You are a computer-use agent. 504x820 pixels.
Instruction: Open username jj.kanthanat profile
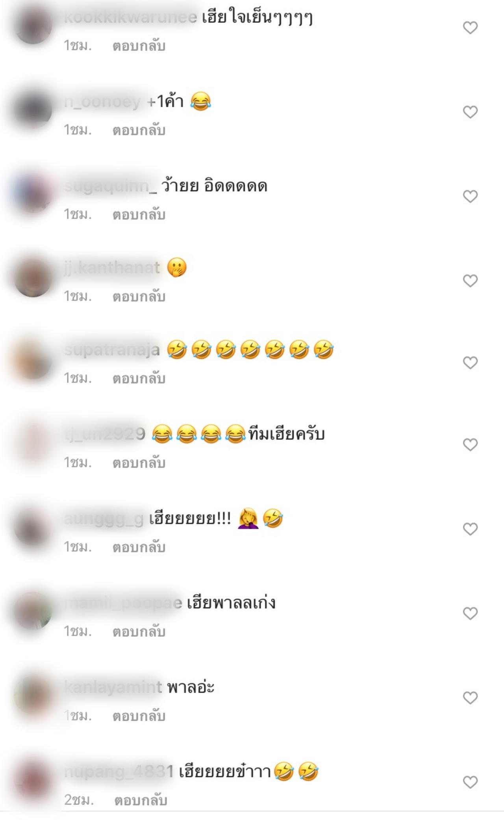(x=112, y=268)
